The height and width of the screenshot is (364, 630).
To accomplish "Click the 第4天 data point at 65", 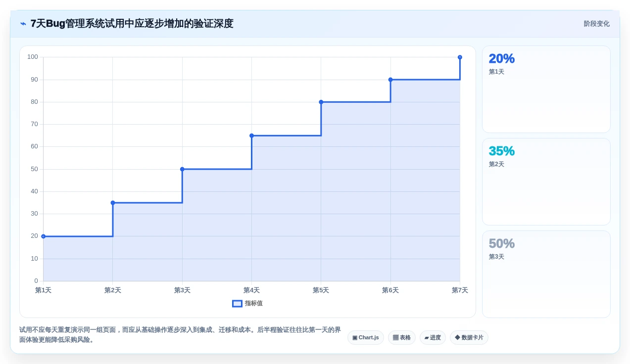I will coord(251,136).
